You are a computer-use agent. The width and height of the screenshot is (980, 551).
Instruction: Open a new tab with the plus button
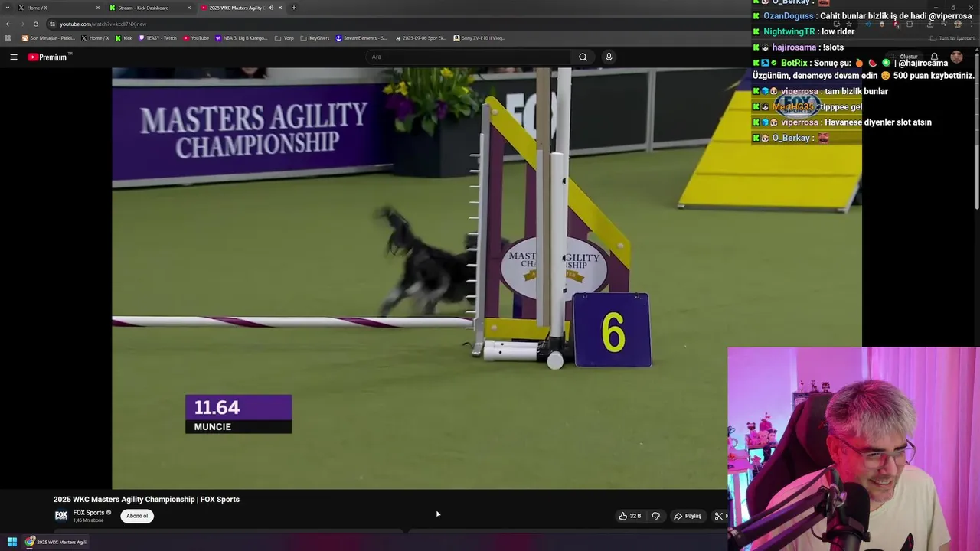click(x=293, y=8)
